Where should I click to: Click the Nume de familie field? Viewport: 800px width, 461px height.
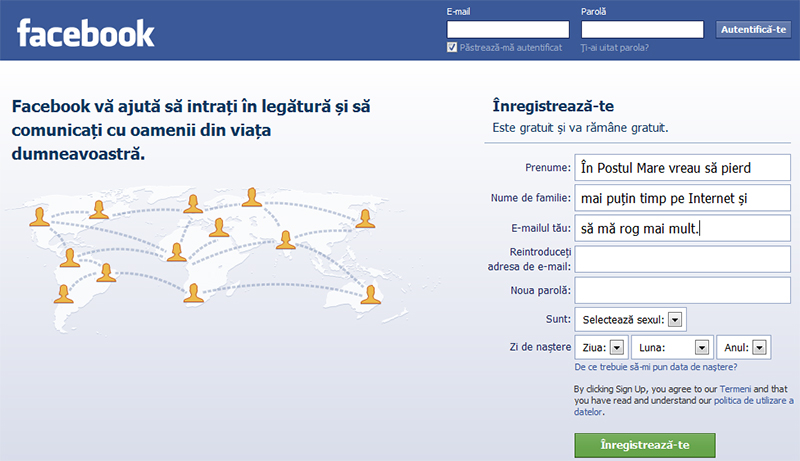click(683, 198)
